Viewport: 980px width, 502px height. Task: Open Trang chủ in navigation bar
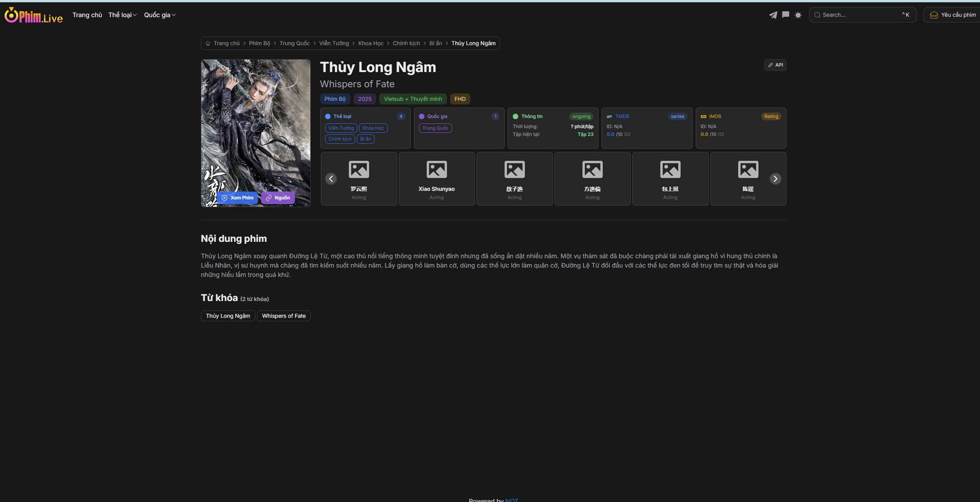pyautogui.click(x=87, y=15)
